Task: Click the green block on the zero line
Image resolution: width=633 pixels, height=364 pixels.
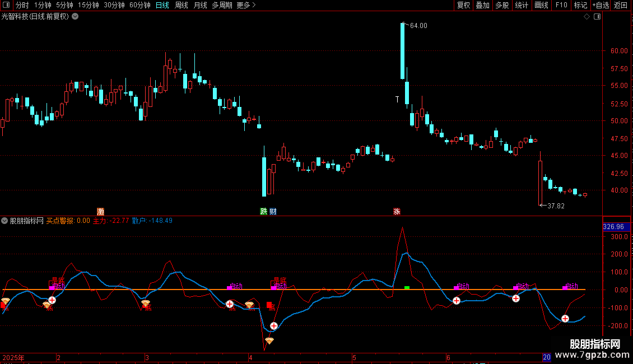Action: click(x=407, y=288)
